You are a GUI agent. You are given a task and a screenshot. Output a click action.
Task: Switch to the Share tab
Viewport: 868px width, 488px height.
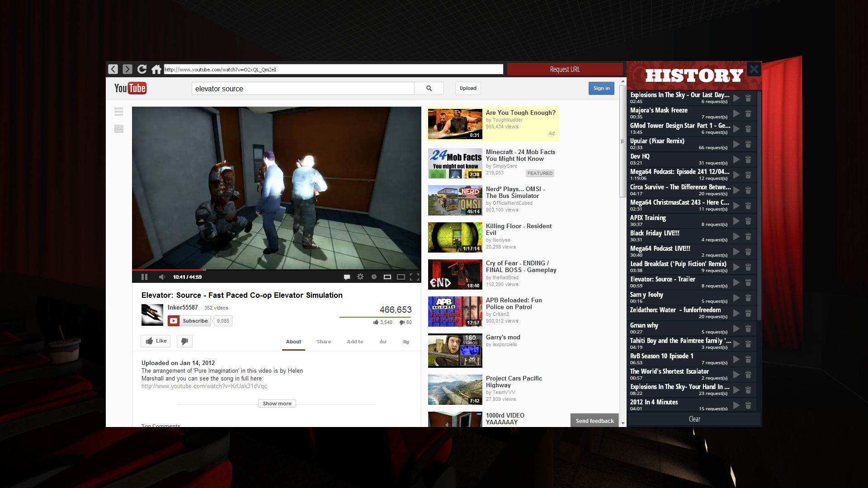coord(324,342)
